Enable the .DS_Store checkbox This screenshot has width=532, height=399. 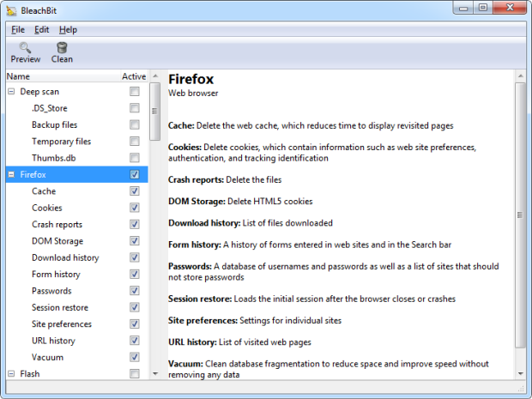pyautogui.click(x=135, y=108)
